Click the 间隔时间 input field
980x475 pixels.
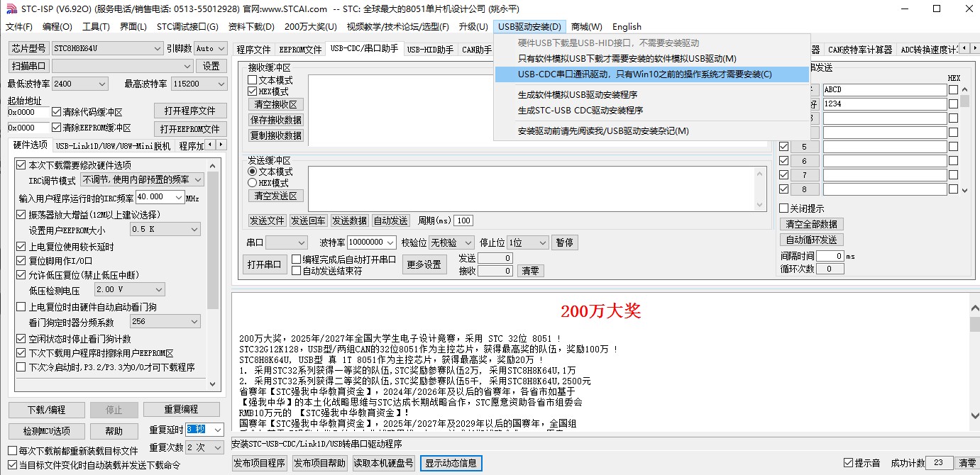(830, 256)
